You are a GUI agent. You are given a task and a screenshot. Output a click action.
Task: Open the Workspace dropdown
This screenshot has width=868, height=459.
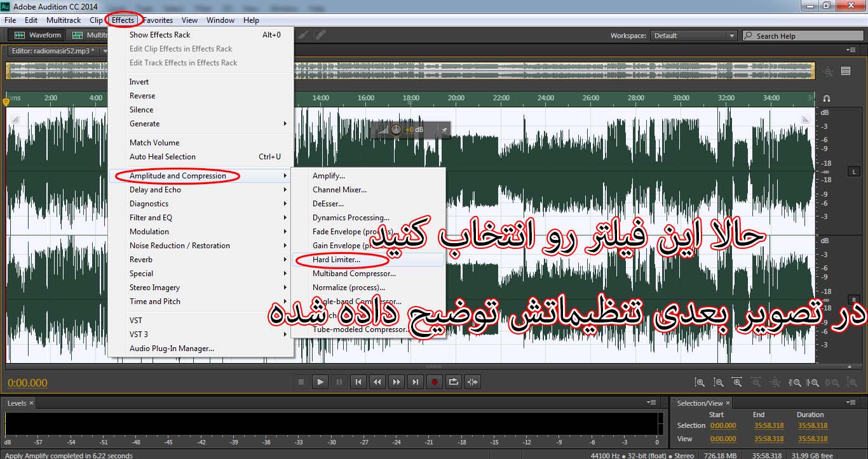(x=694, y=36)
